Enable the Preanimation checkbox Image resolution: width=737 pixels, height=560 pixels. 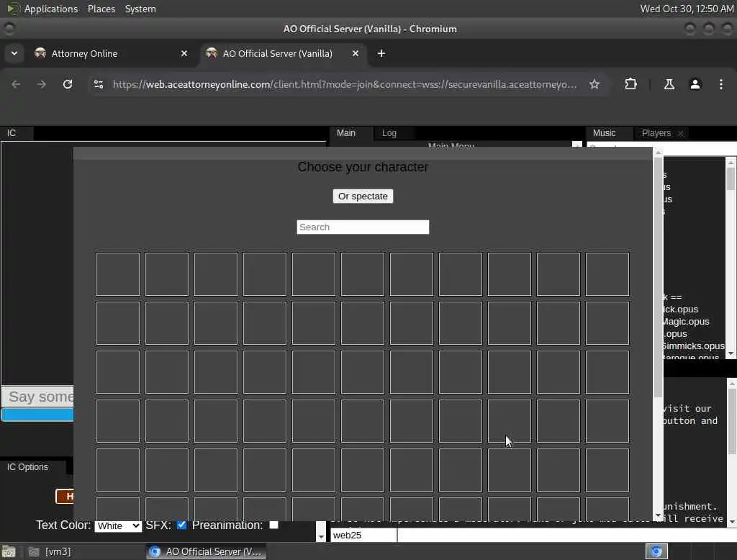click(274, 525)
